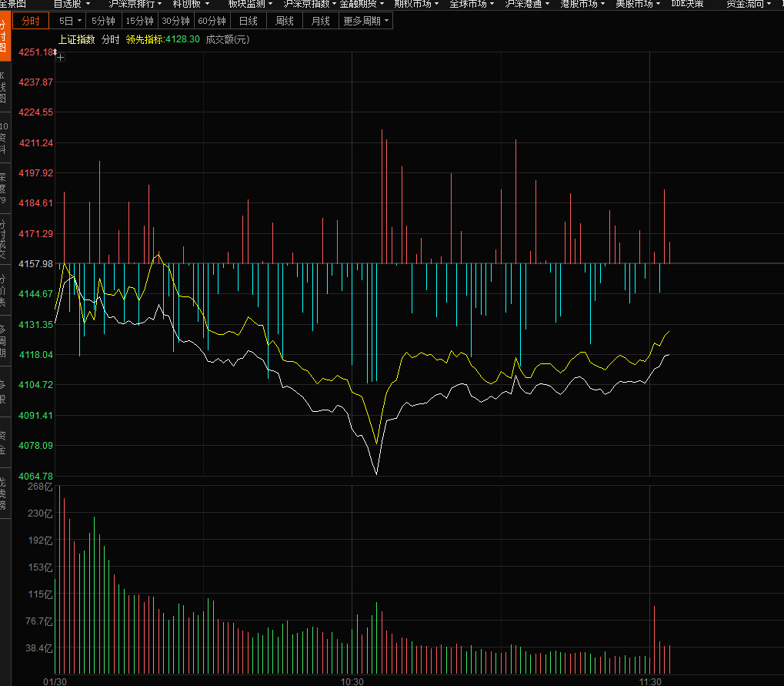Click the 上证指数 title label
The height and width of the screenshot is (686, 784).
(x=77, y=39)
